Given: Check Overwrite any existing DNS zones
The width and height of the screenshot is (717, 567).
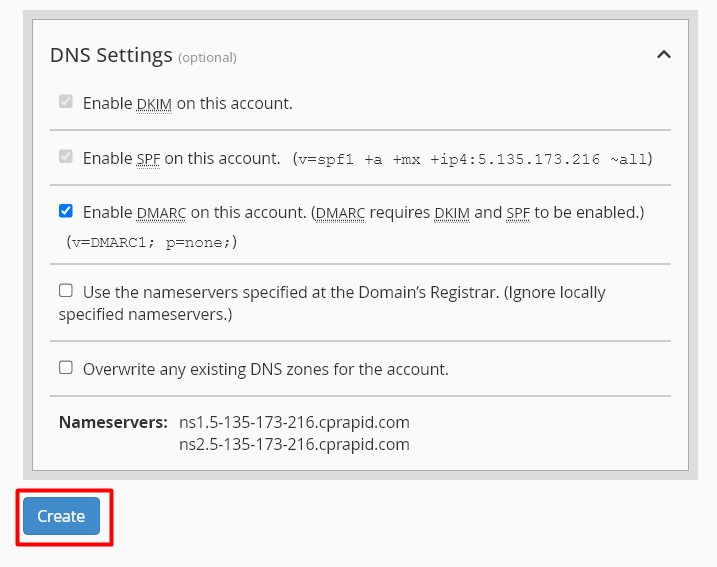Looking at the screenshot, I should pyautogui.click(x=66, y=367).
